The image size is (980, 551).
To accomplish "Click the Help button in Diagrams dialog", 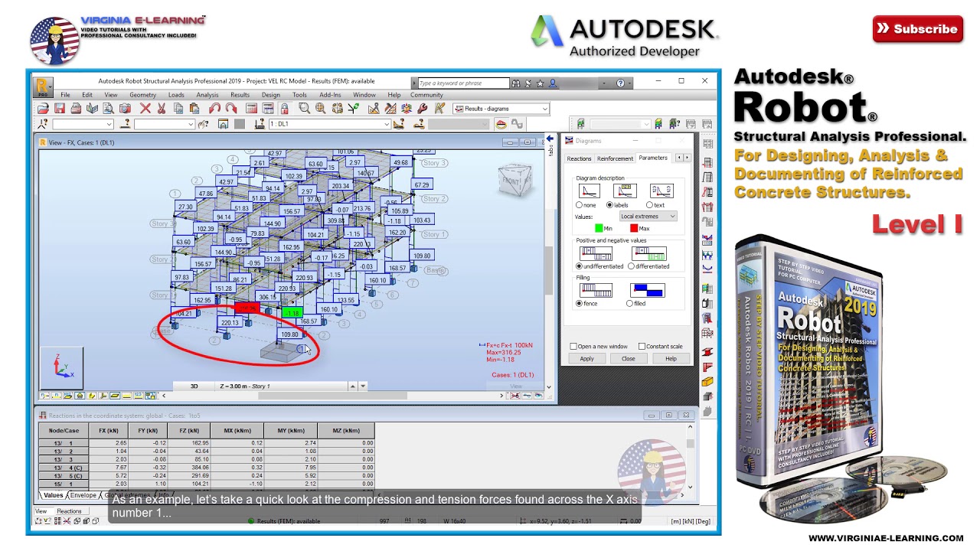I will 671,359.
